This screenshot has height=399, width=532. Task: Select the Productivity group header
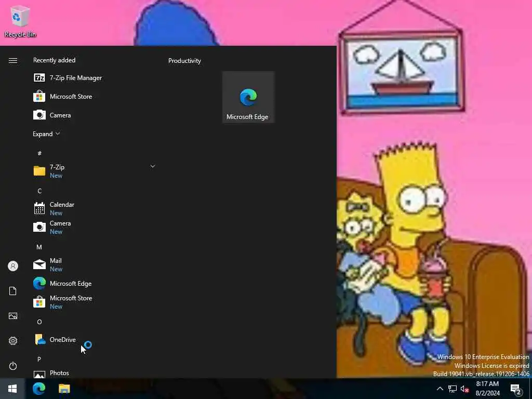point(184,61)
